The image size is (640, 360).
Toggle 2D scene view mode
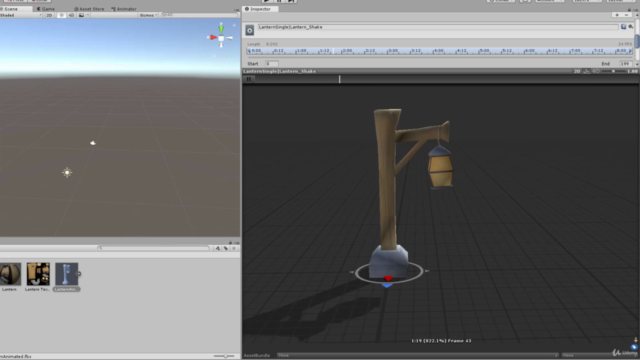[x=49, y=15]
